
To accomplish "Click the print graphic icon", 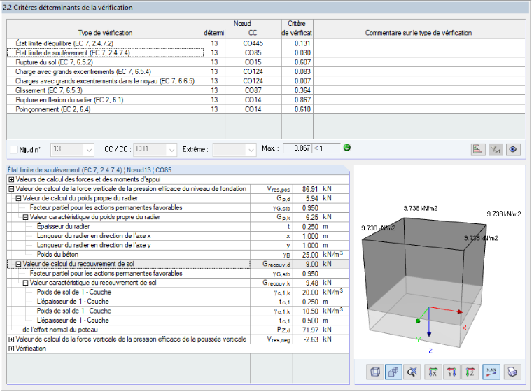I will [512, 372].
